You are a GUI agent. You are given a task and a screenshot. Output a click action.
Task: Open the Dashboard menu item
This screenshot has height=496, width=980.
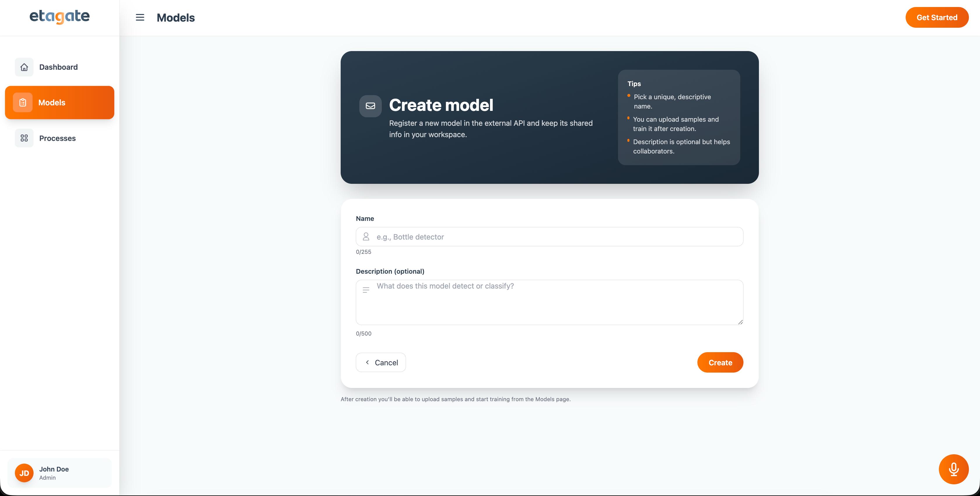click(x=58, y=67)
